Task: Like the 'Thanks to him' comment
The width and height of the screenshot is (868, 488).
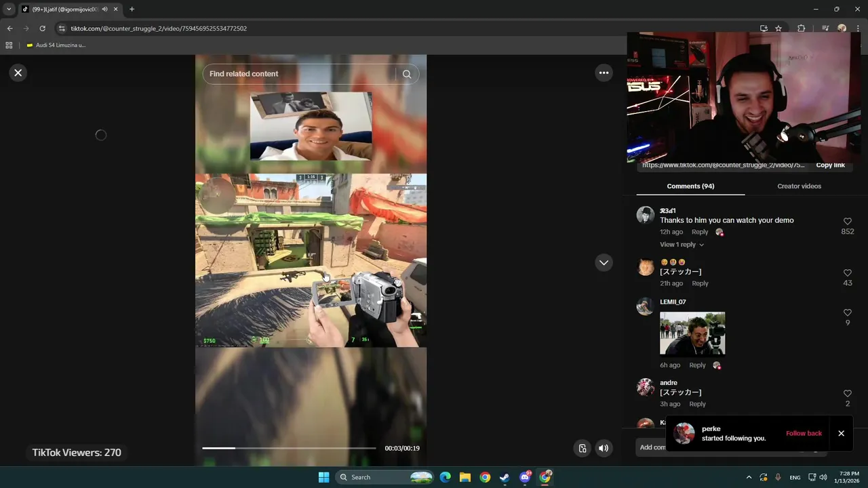Action: 847,222
